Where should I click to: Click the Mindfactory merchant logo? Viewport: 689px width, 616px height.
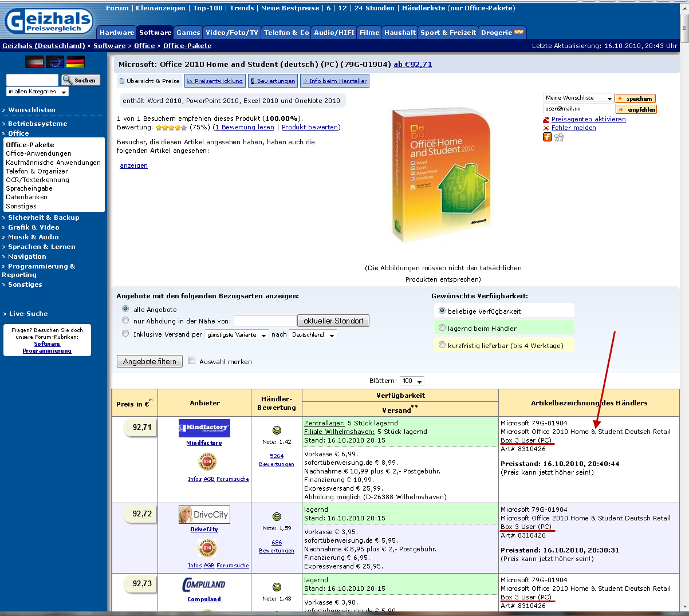pos(204,428)
